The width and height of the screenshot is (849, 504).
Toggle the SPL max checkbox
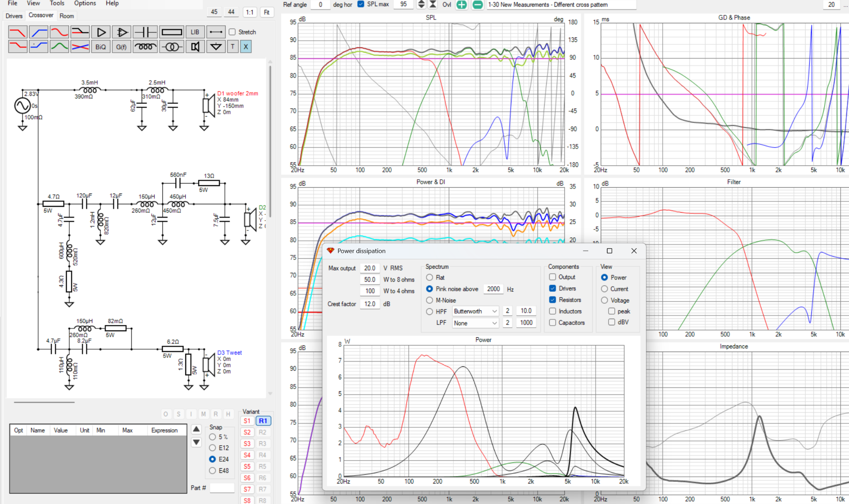tap(361, 4)
